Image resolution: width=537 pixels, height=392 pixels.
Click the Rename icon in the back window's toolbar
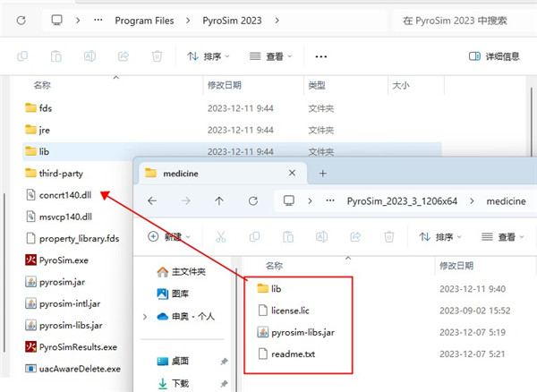pyautogui.click(x=89, y=55)
